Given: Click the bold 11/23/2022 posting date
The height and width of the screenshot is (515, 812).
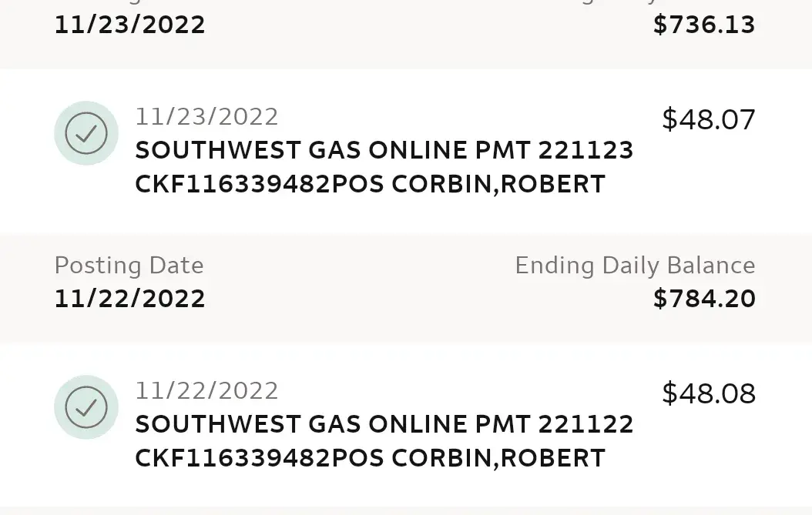Looking at the screenshot, I should (129, 25).
